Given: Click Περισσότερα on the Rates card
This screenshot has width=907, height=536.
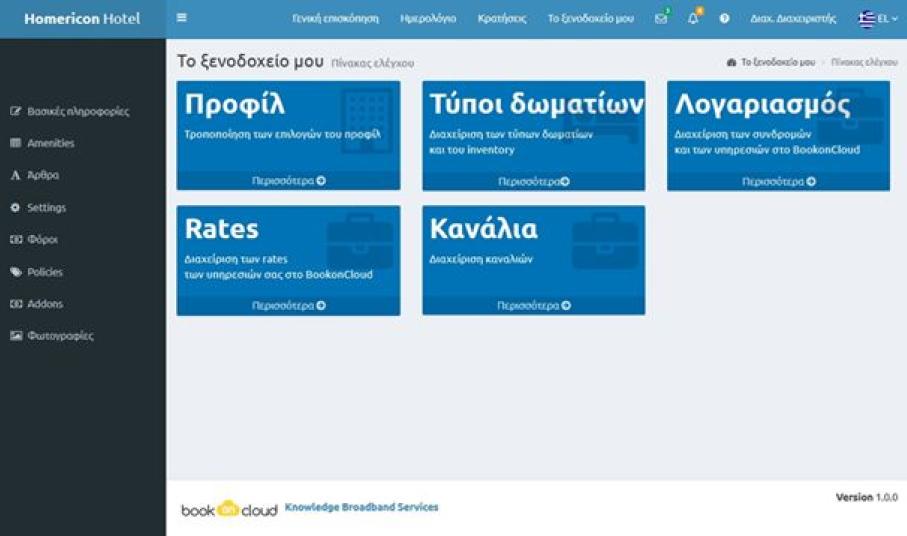Looking at the screenshot, I should click(288, 306).
